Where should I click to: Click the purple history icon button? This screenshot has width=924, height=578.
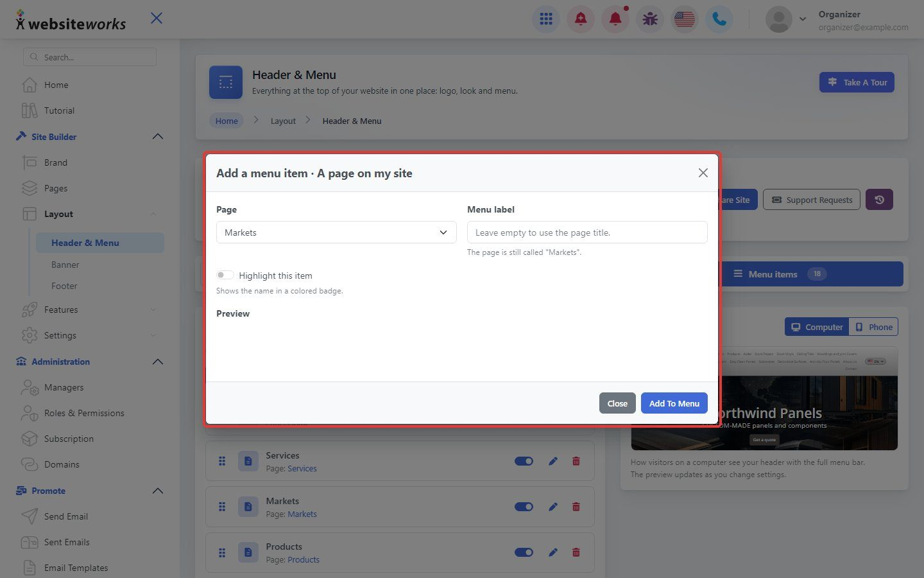(x=879, y=200)
